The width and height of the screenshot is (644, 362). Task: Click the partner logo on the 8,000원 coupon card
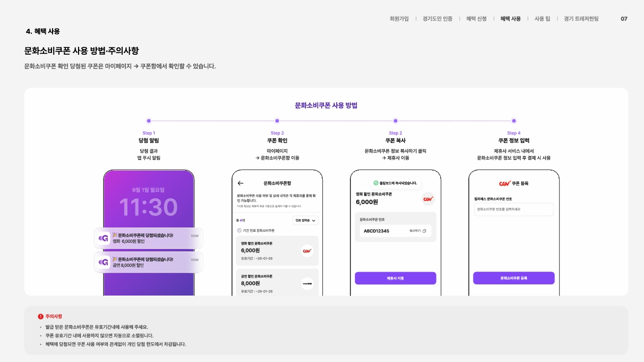click(x=307, y=283)
